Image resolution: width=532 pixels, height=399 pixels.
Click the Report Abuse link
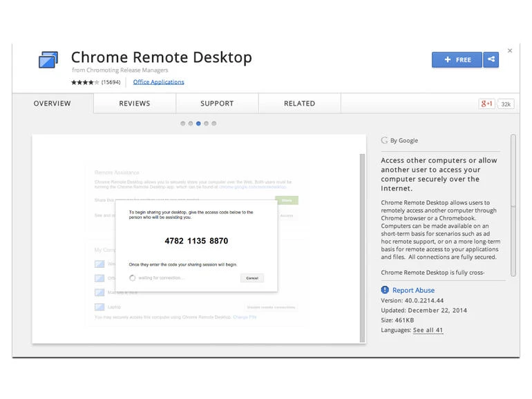[x=413, y=291]
